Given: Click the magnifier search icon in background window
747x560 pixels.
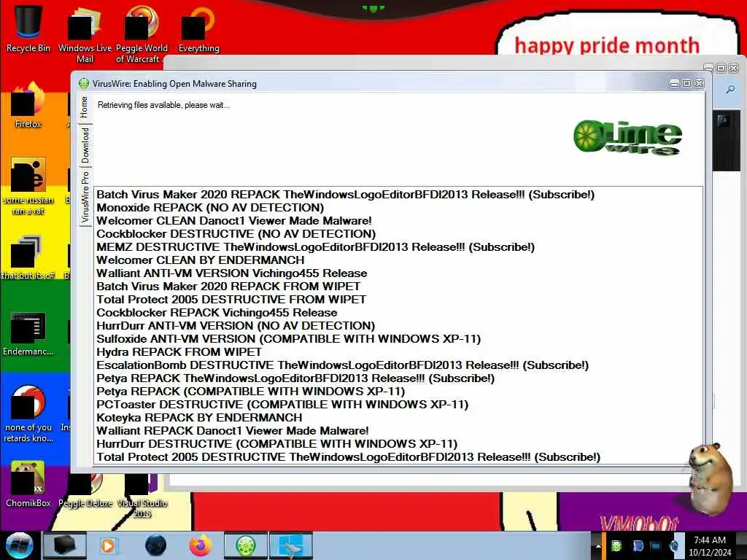Looking at the screenshot, I should point(730,90).
